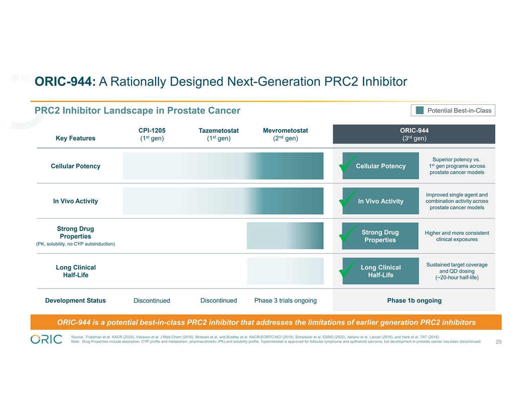532x411 pixels.
Task: Click the green checkmark beside the teal Strong Drug Properties box
Action: (348, 236)
